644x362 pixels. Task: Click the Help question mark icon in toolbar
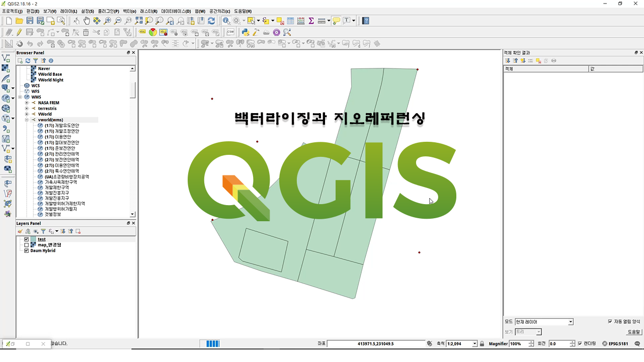click(366, 21)
